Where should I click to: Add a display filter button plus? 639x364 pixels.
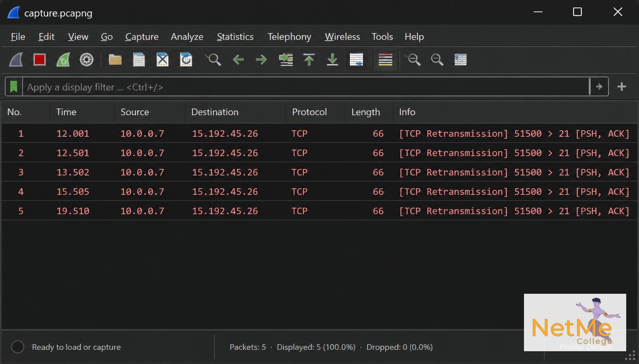pyautogui.click(x=622, y=87)
